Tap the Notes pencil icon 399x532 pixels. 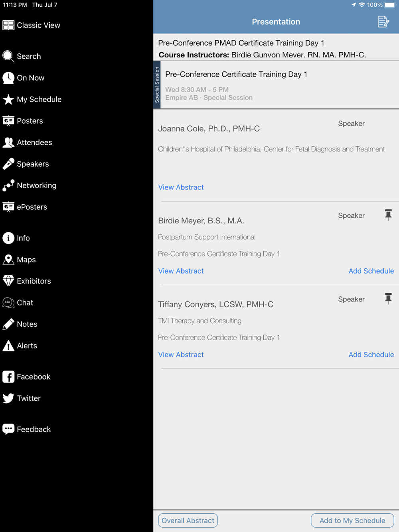click(8, 324)
